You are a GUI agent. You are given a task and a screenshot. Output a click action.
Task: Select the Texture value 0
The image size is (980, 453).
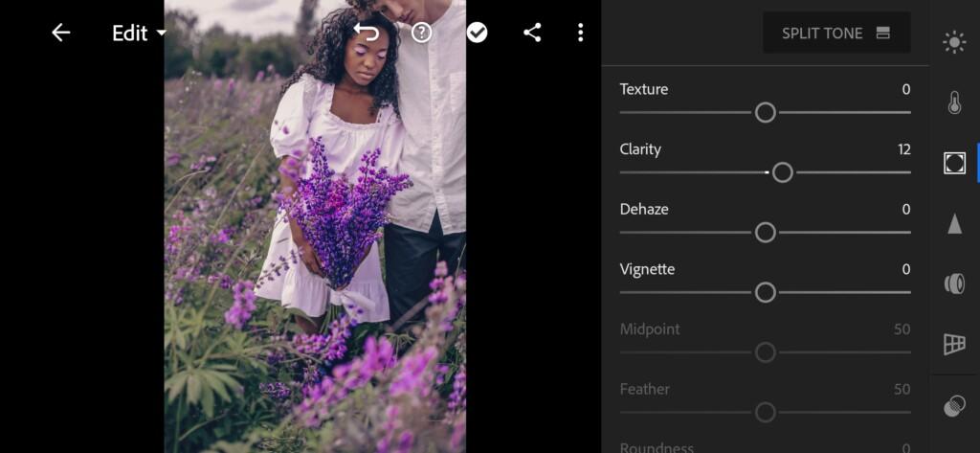coord(906,89)
